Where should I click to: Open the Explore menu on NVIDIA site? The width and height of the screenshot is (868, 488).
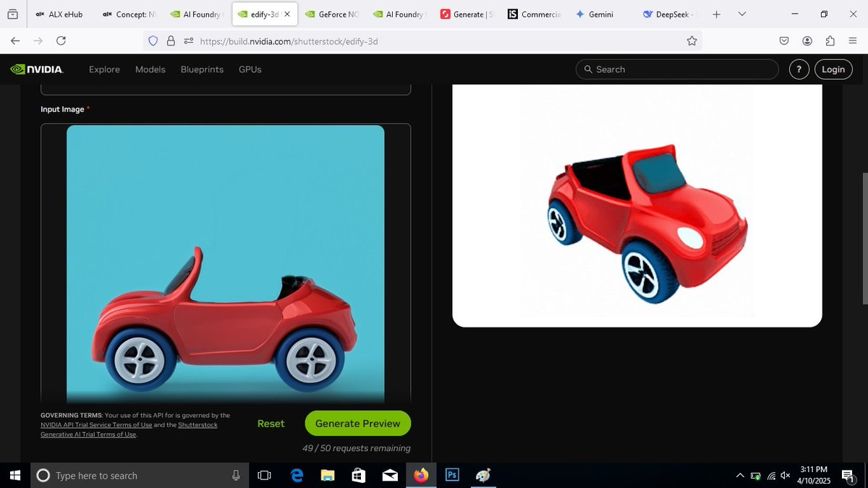pyautogui.click(x=103, y=69)
